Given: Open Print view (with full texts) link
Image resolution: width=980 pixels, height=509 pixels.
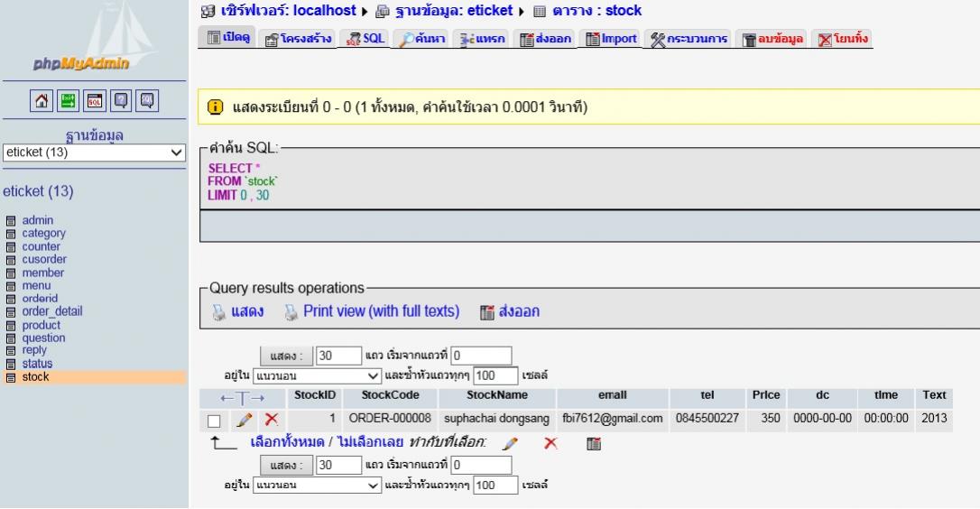Looking at the screenshot, I should tap(381, 311).
